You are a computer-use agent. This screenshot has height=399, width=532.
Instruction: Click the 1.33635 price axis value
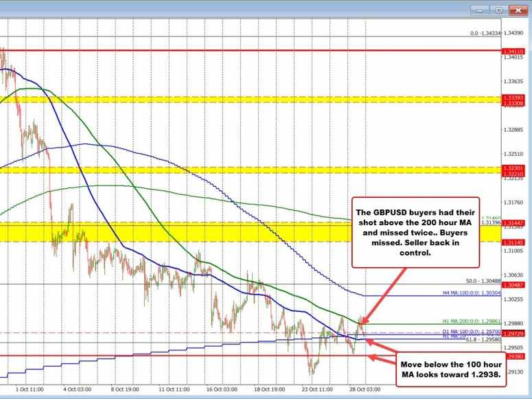pos(513,82)
